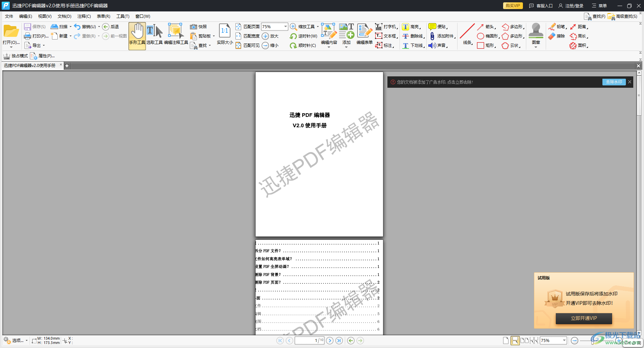Rotate clockwise (顺时针)
This screenshot has height=348, width=644.
pyautogui.click(x=303, y=46)
